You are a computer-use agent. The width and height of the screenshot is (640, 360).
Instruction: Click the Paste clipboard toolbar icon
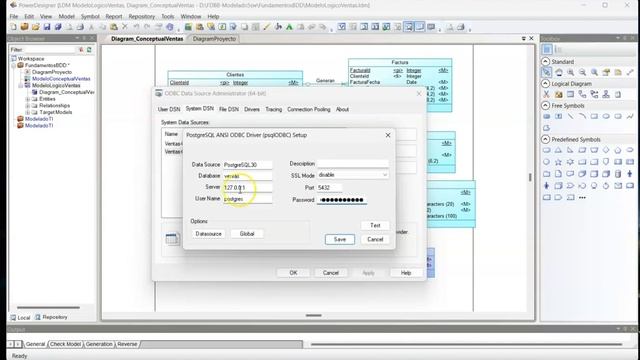114,27
